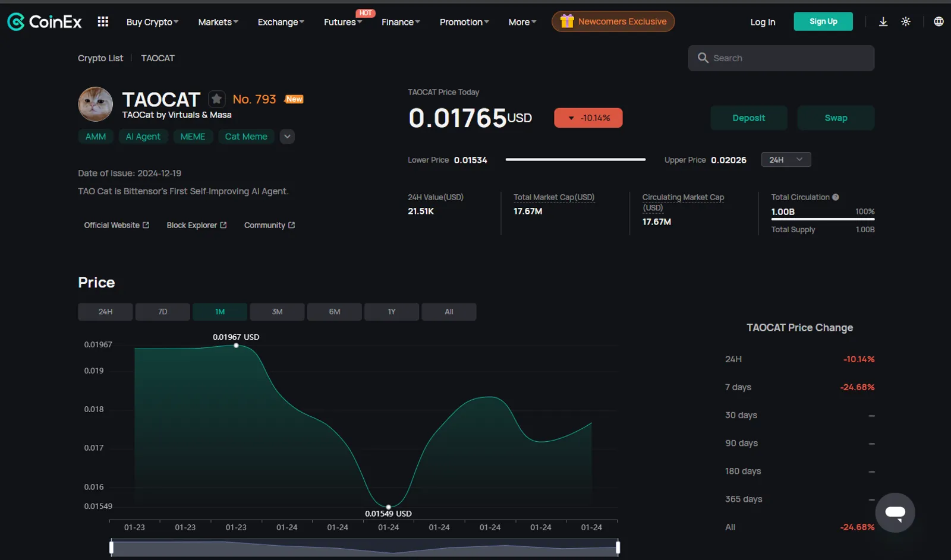
Task: Click the AMM tag
Action: click(96, 137)
